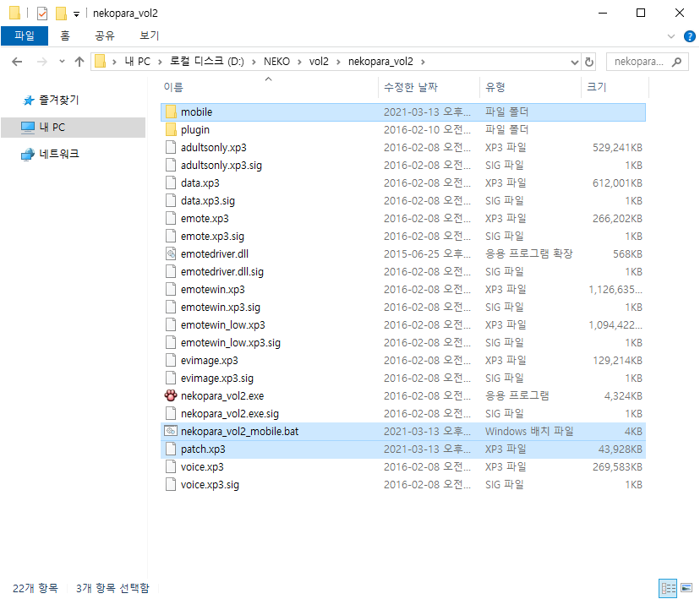Switch to the 공유 ribbon tab
The height and width of the screenshot is (599, 700).
[x=105, y=35]
